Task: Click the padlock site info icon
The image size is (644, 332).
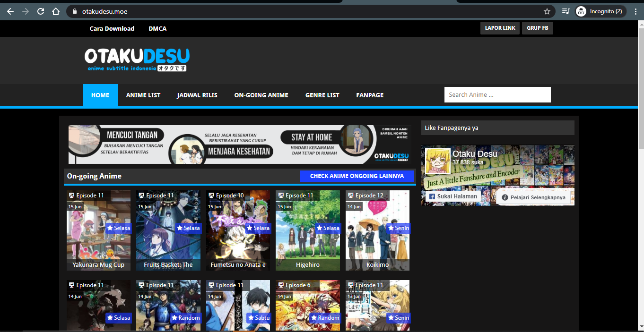Action: [x=74, y=11]
